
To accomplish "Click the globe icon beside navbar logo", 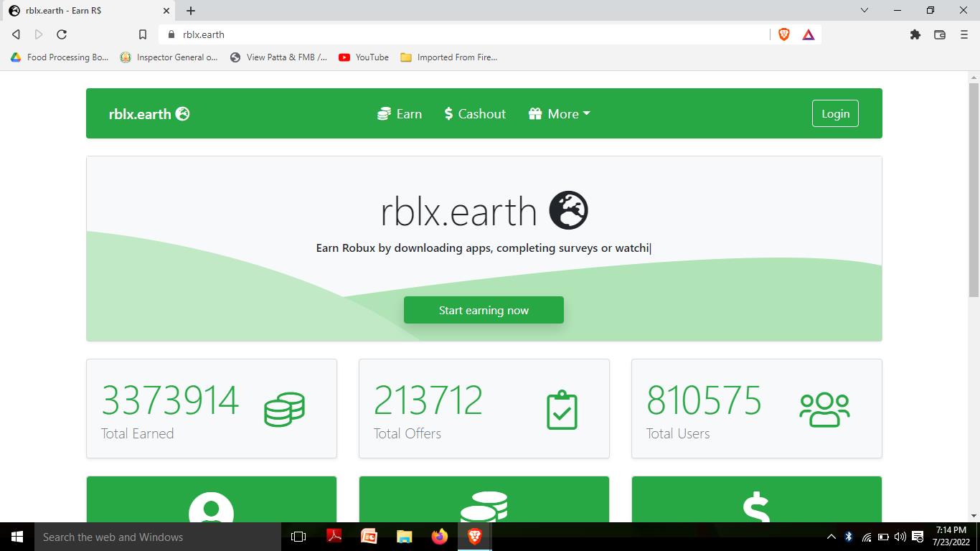I will (x=183, y=113).
